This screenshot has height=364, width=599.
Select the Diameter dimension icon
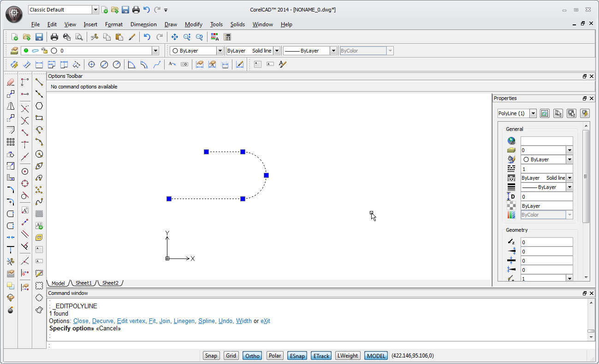tap(104, 65)
